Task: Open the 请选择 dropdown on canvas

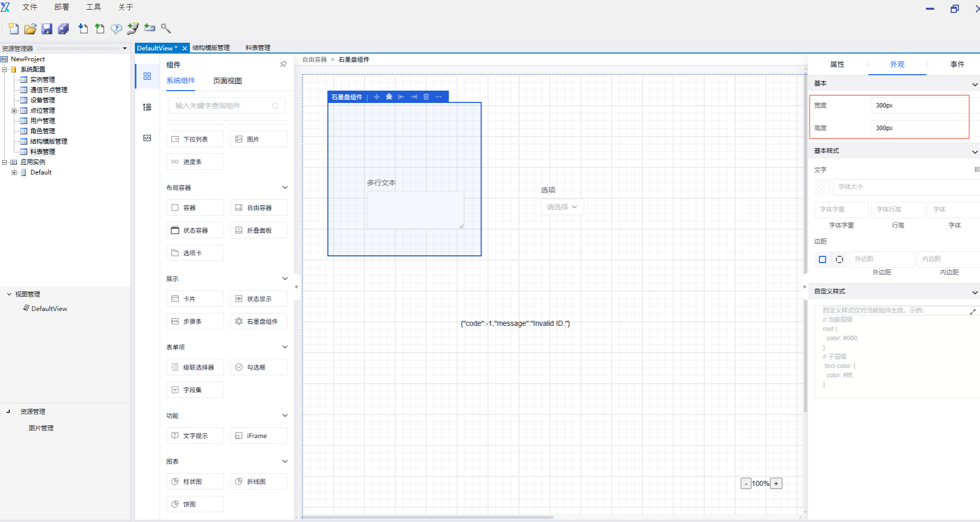Action: coord(562,207)
